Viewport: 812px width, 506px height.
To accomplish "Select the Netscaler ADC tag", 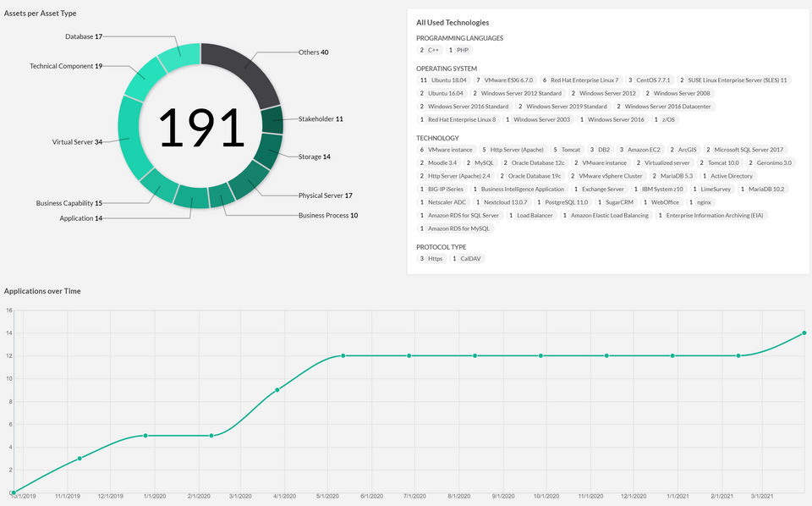I will pos(443,202).
